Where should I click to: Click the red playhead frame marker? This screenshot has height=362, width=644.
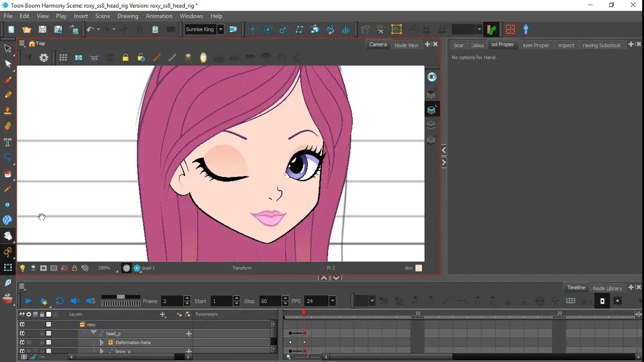coord(304,313)
